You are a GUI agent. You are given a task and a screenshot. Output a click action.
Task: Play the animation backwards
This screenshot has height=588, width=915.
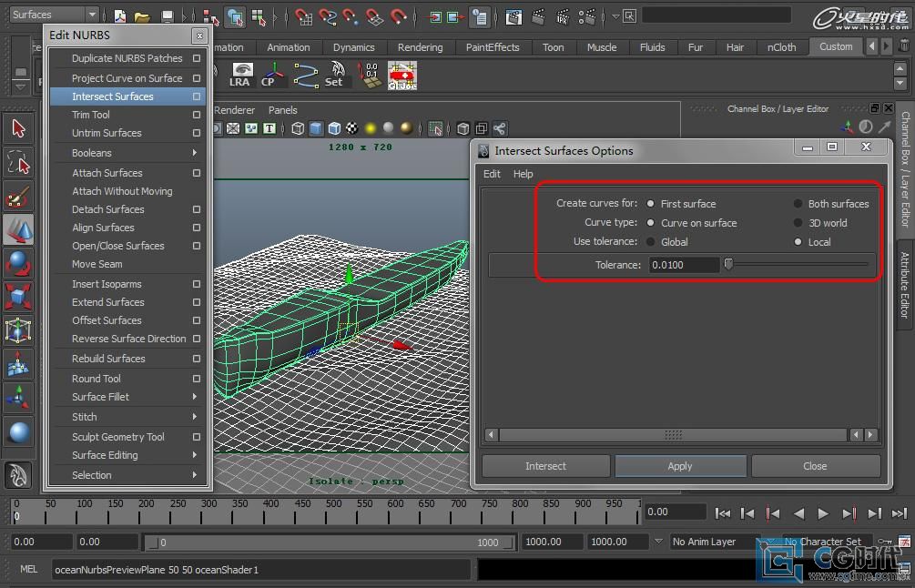(x=798, y=513)
